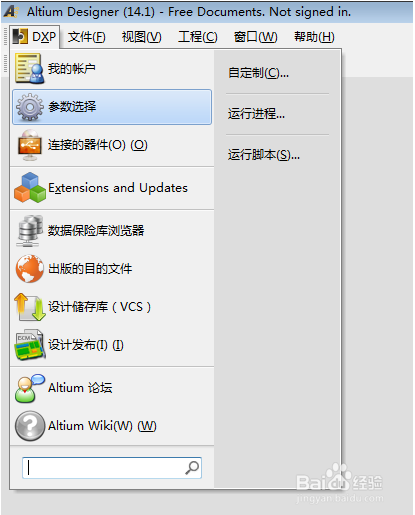
Task: Open the 帮助(H) menu
Action: tap(314, 37)
